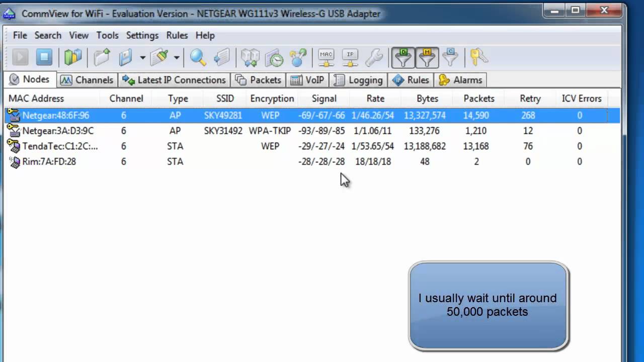Switch to the Logging tab
Screen dimensions: 644x362
358,80
